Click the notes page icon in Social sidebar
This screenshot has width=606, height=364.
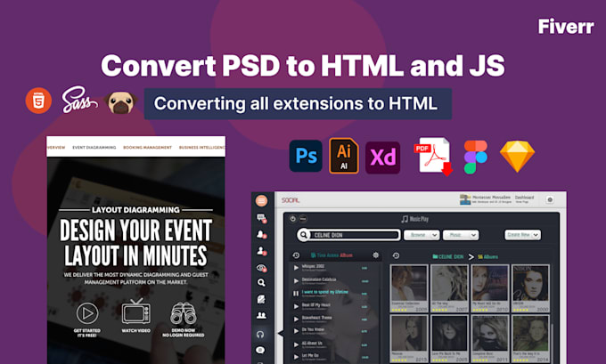261,299
